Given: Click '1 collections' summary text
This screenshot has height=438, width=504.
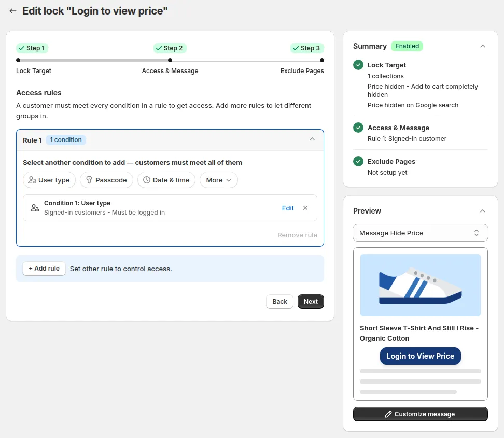Looking at the screenshot, I should click(385, 76).
